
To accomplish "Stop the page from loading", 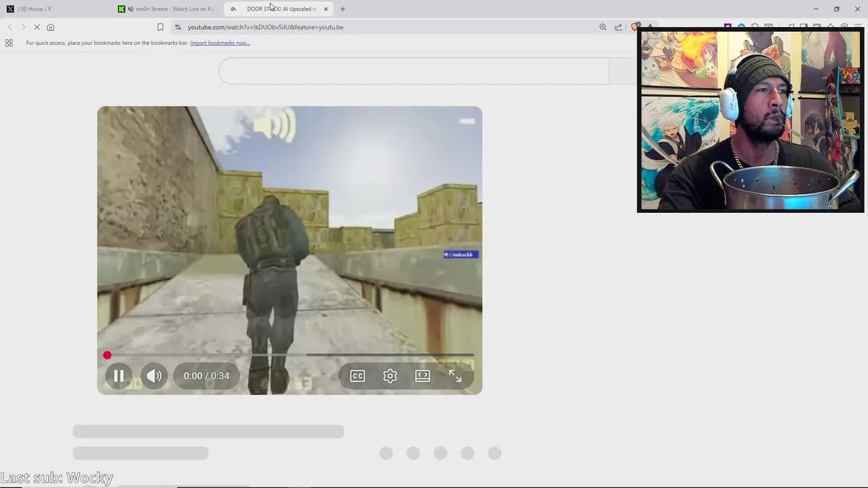I will tap(37, 27).
